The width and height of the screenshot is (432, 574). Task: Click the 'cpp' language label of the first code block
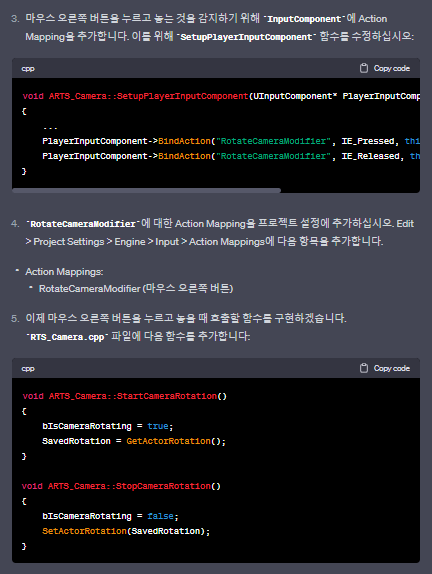[x=28, y=69]
